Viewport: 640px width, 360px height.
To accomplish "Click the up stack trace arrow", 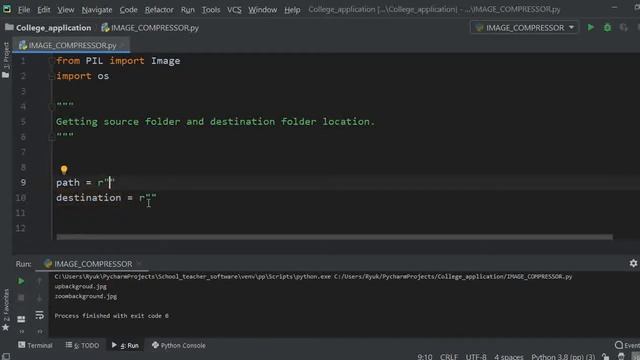I will click(39, 281).
